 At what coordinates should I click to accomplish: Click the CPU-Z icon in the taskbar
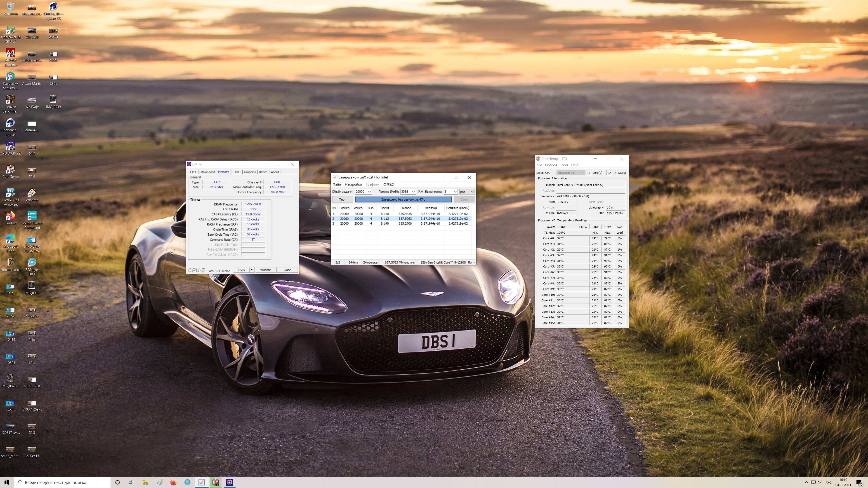coord(229,482)
